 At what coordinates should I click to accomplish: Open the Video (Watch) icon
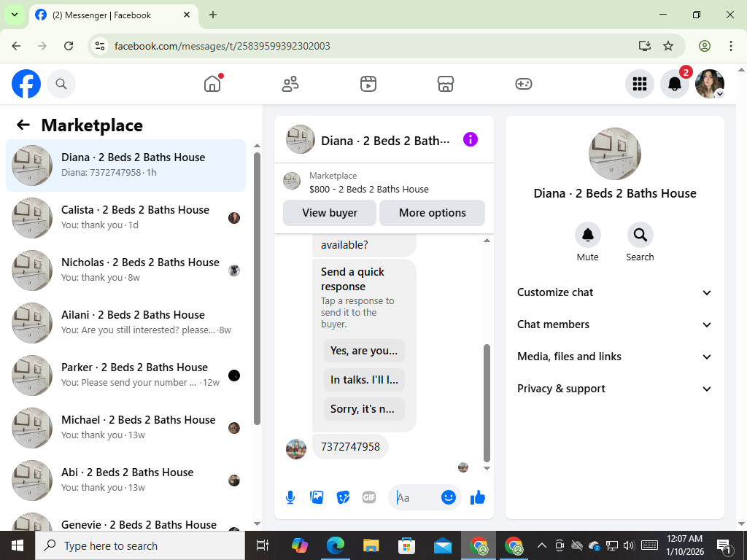pos(368,84)
